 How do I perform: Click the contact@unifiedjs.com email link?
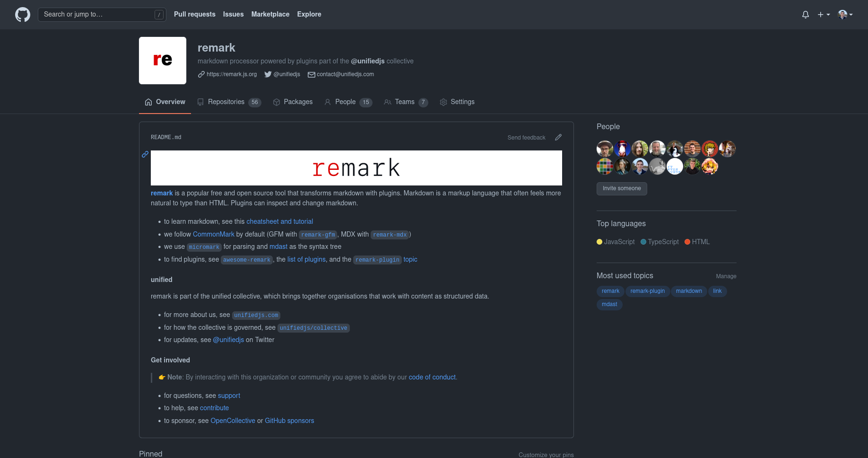[345, 74]
